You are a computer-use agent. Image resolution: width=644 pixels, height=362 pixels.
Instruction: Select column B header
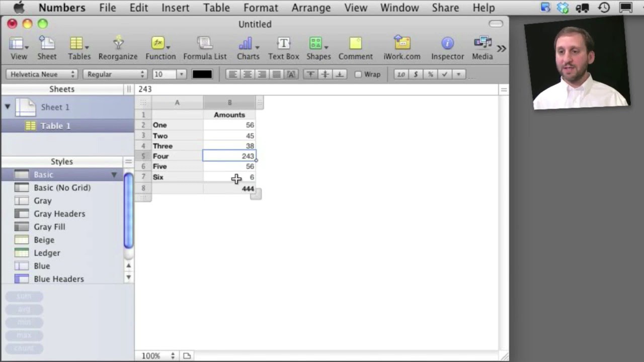229,103
